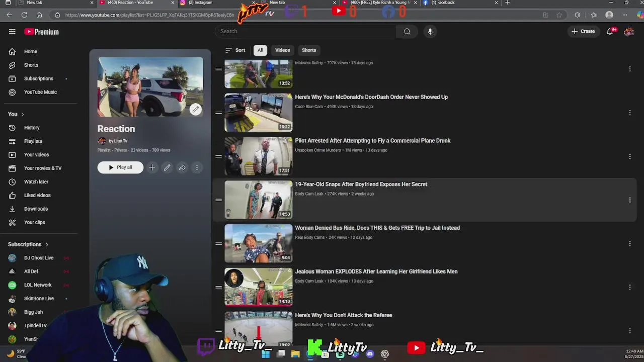Viewport: 644px width, 362px height.
Task: Focus the YouTube search field
Action: point(306,31)
